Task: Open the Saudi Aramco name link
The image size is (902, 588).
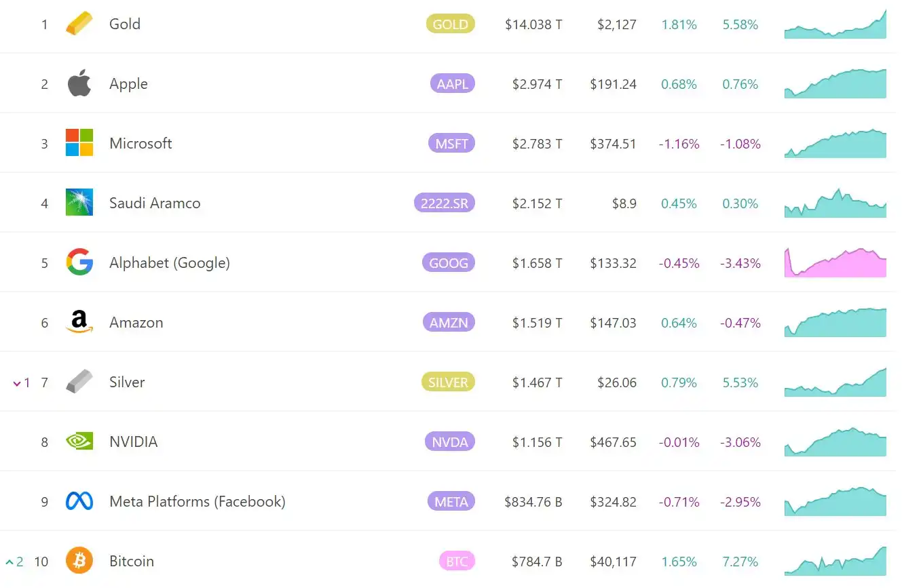Action: click(x=155, y=203)
